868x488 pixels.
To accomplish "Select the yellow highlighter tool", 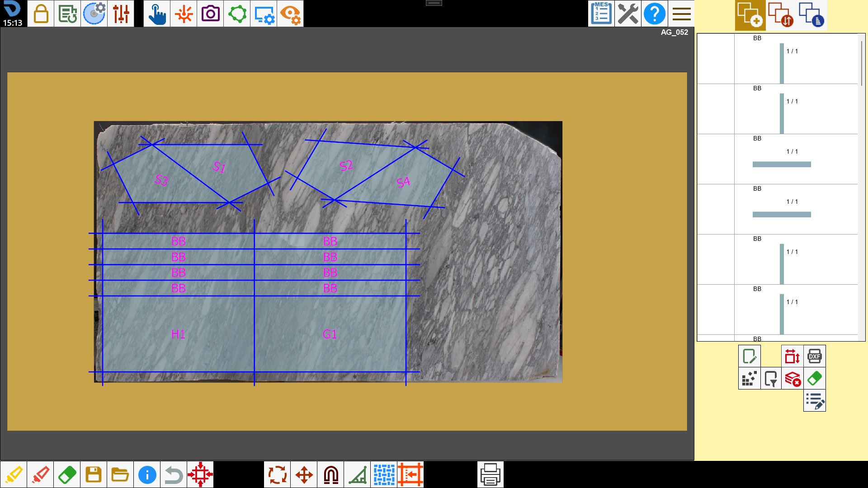I will [x=14, y=474].
